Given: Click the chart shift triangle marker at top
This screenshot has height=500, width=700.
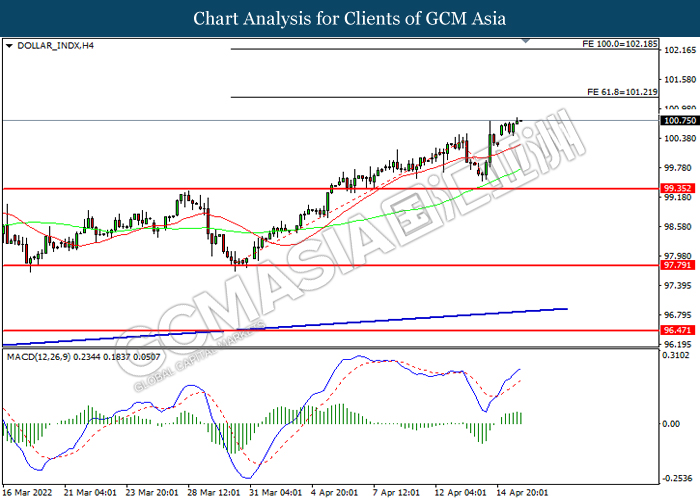Looking at the screenshot, I should click(x=526, y=41).
